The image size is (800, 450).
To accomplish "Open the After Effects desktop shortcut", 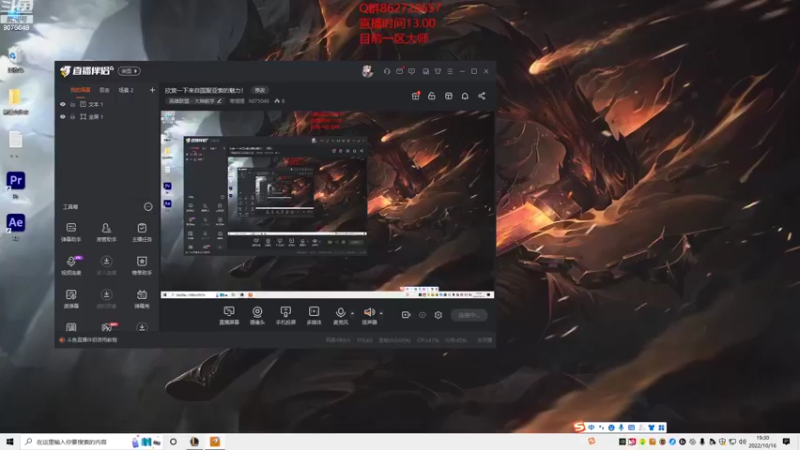I will pyautogui.click(x=16, y=227).
